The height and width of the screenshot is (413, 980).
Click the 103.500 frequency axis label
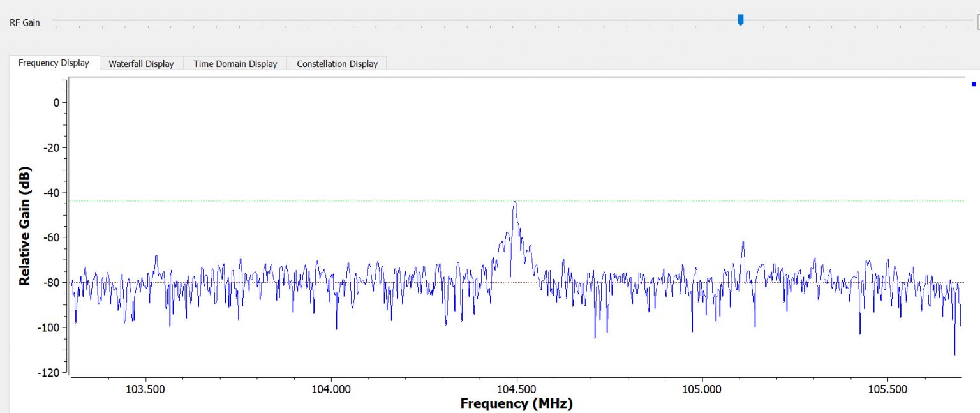pyautogui.click(x=146, y=389)
